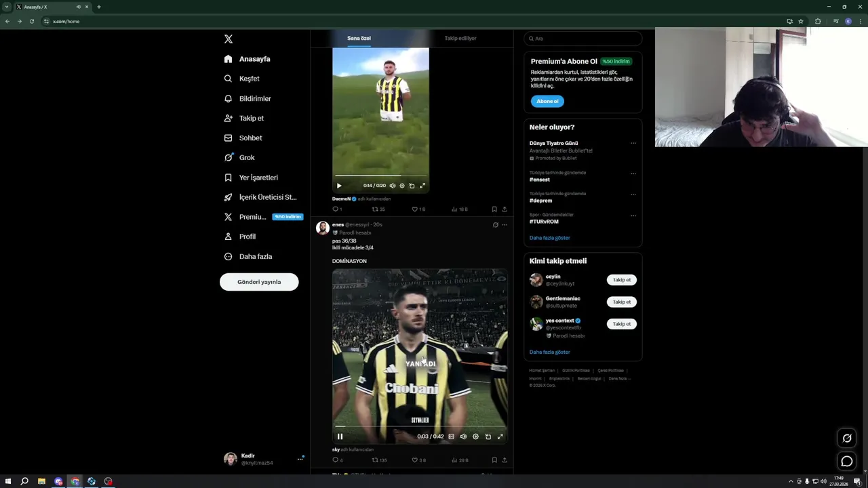Open Premium in the sidebar
The image size is (868, 488).
(262, 217)
